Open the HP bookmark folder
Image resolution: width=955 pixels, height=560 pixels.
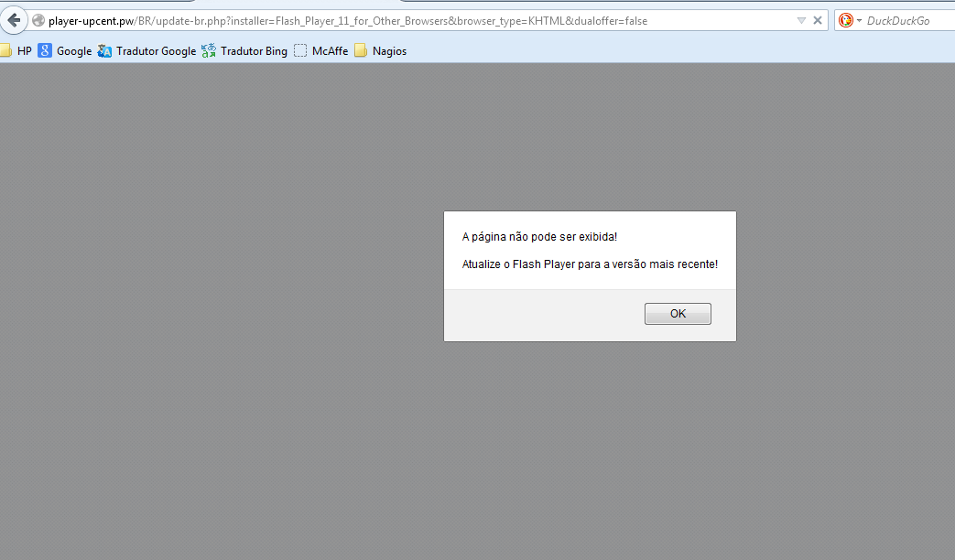coord(16,51)
